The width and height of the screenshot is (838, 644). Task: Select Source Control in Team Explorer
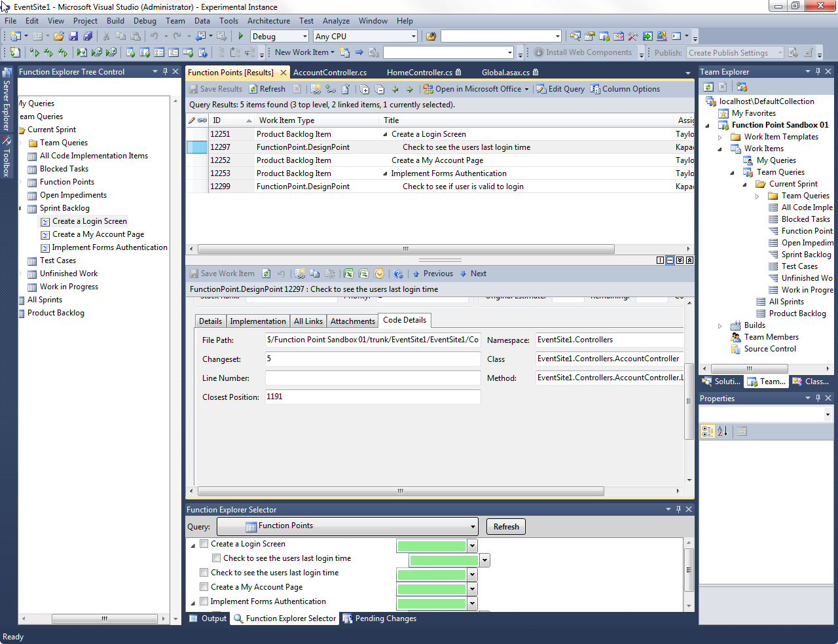tap(770, 349)
